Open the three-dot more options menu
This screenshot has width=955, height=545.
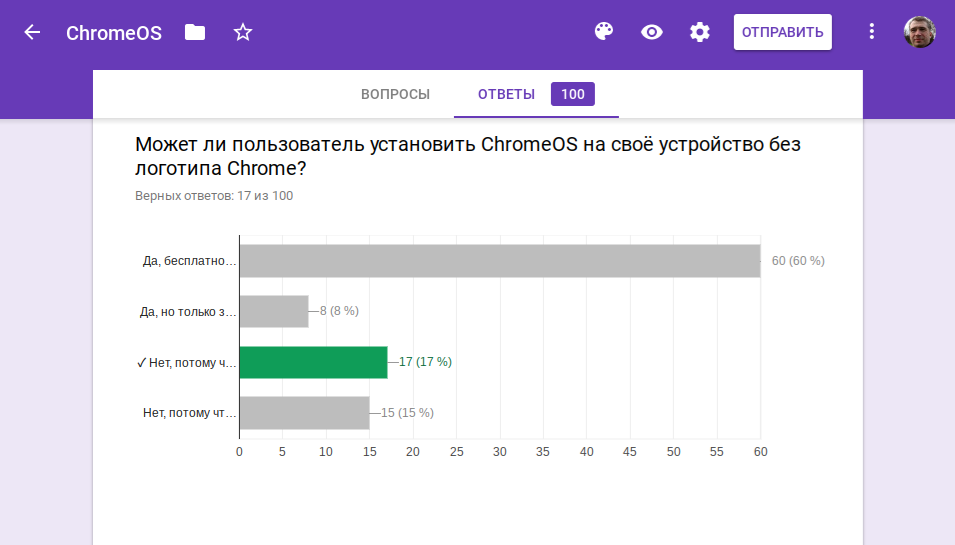pyautogui.click(x=872, y=32)
